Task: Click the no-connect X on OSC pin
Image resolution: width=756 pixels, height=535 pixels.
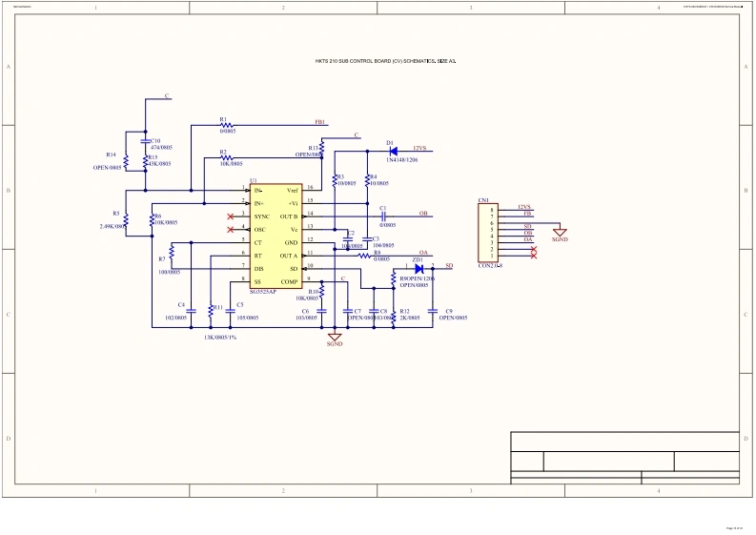Action: tap(231, 229)
